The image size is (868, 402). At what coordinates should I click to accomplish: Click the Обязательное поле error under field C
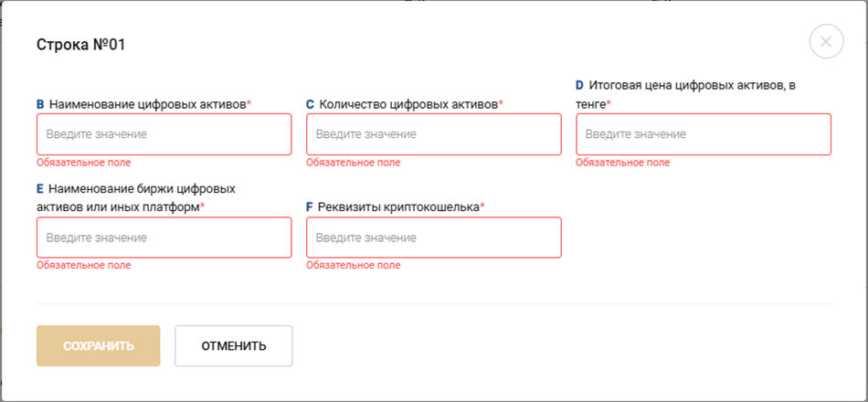354,163
